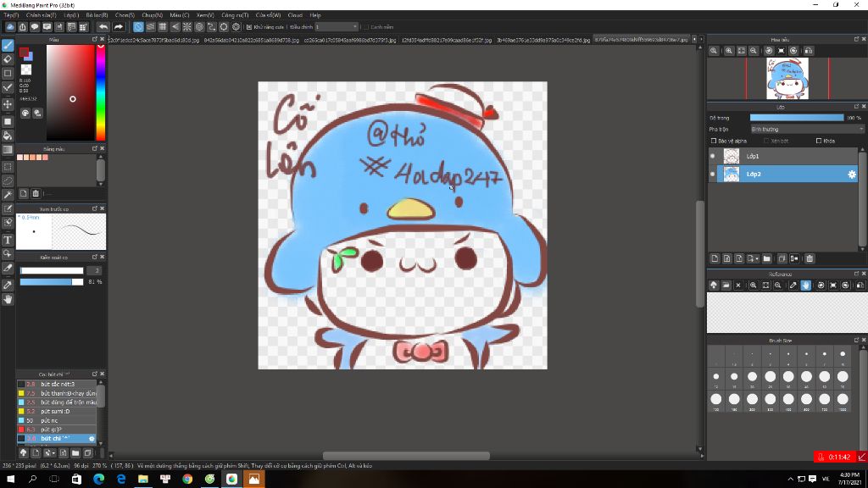Select the bút chì brush preset
The image size is (868, 488).
point(57,439)
